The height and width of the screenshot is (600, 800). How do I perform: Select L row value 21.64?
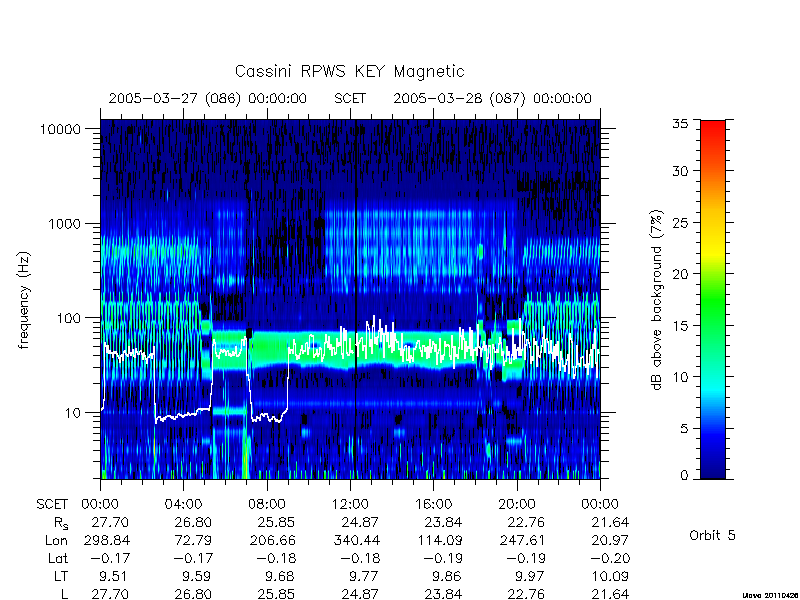point(610,594)
